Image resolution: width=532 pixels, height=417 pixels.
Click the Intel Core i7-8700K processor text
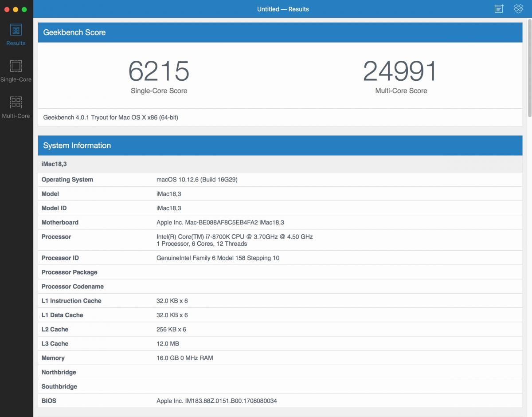235,236
